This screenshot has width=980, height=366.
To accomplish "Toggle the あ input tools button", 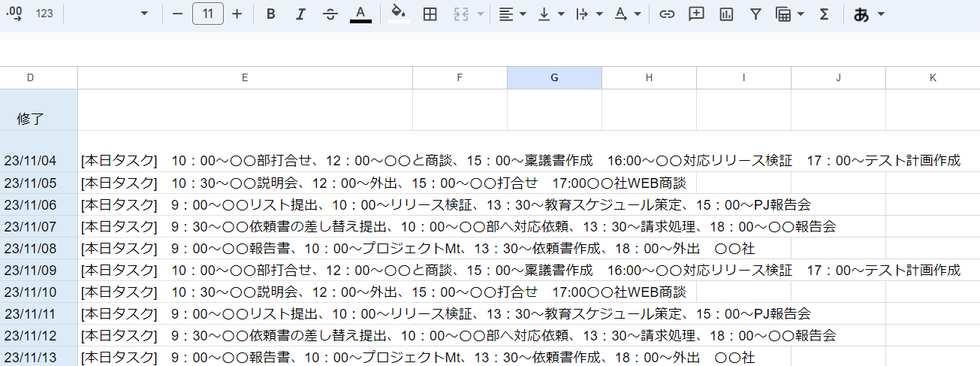I will pyautogui.click(x=861, y=14).
